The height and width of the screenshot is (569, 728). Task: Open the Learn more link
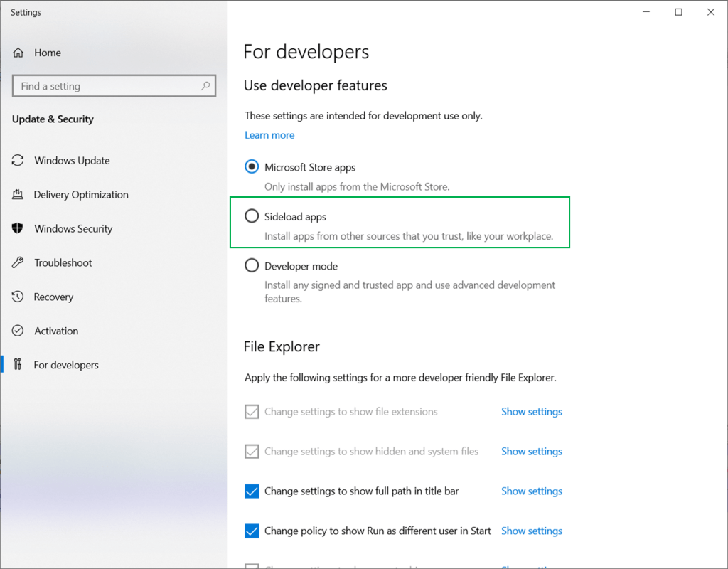[269, 135]
